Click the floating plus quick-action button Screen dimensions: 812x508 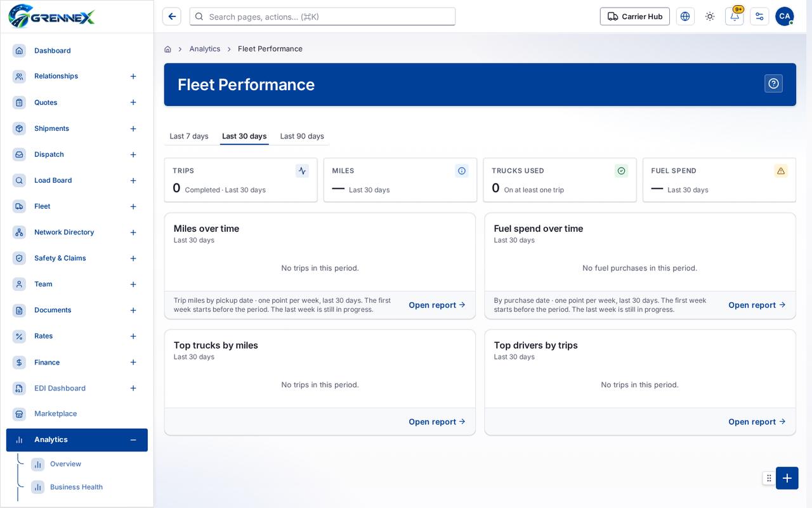787,478
